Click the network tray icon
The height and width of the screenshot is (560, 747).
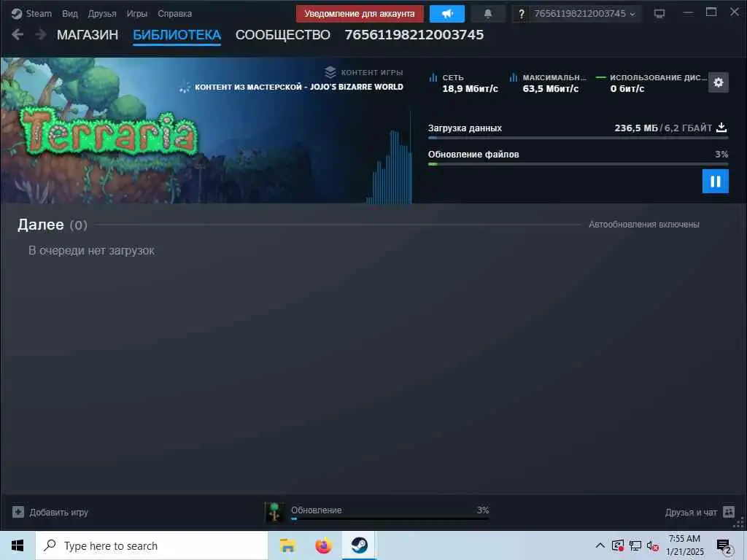tap(635, 545)
